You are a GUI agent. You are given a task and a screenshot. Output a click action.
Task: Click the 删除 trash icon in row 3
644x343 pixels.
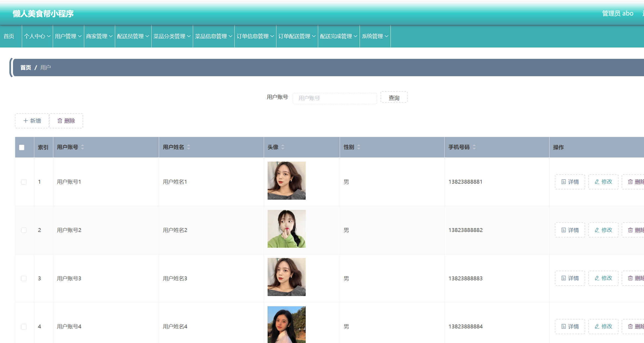[630, 278]
